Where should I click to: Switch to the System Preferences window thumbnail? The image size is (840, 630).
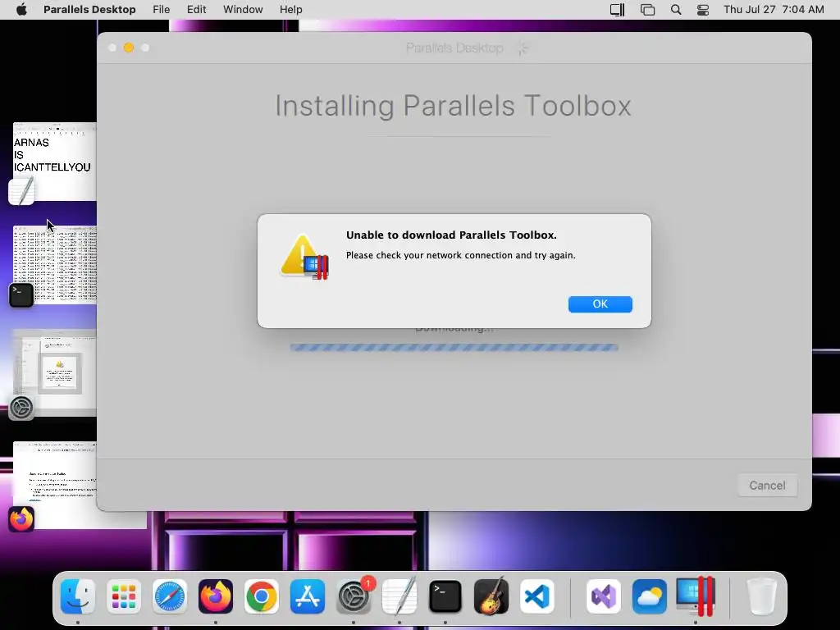click(55, 372)
